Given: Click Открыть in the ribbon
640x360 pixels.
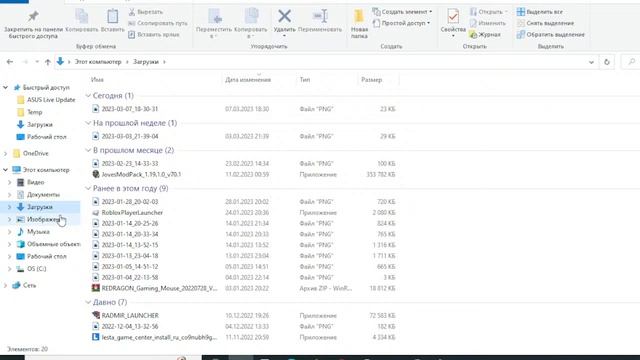Looking at the screenshot, I should [x=488, y=12].
